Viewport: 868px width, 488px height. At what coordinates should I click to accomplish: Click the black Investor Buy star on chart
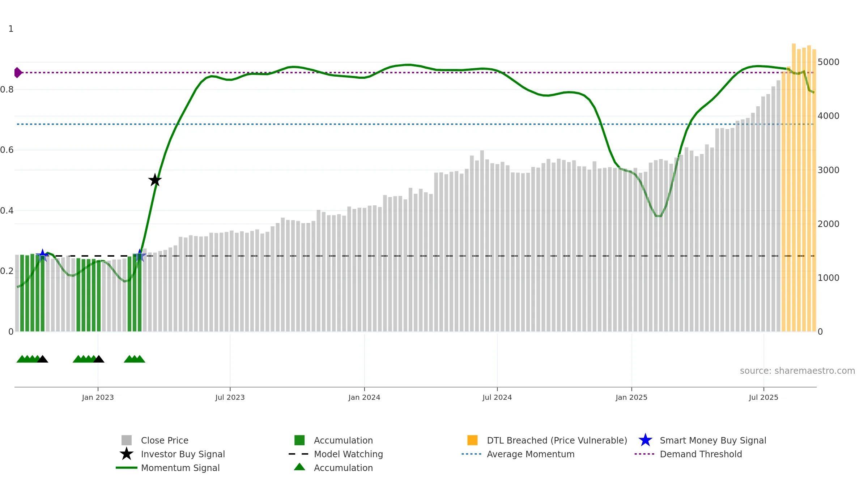[155, 180]
